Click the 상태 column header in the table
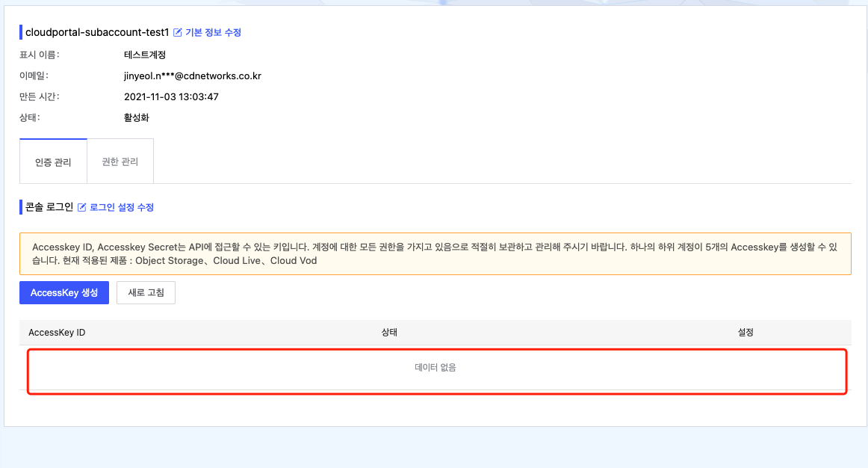Image resolution: width=868 pixels, height=468 pixels. [389, 333]
